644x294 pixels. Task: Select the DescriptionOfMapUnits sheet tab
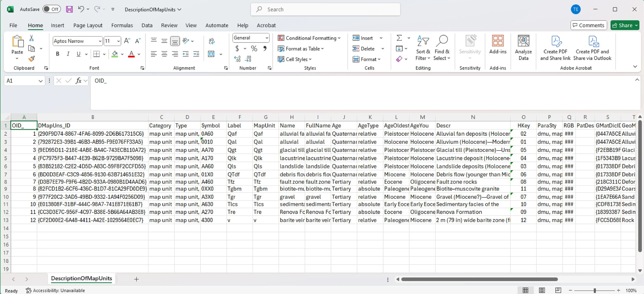(81, 278)
